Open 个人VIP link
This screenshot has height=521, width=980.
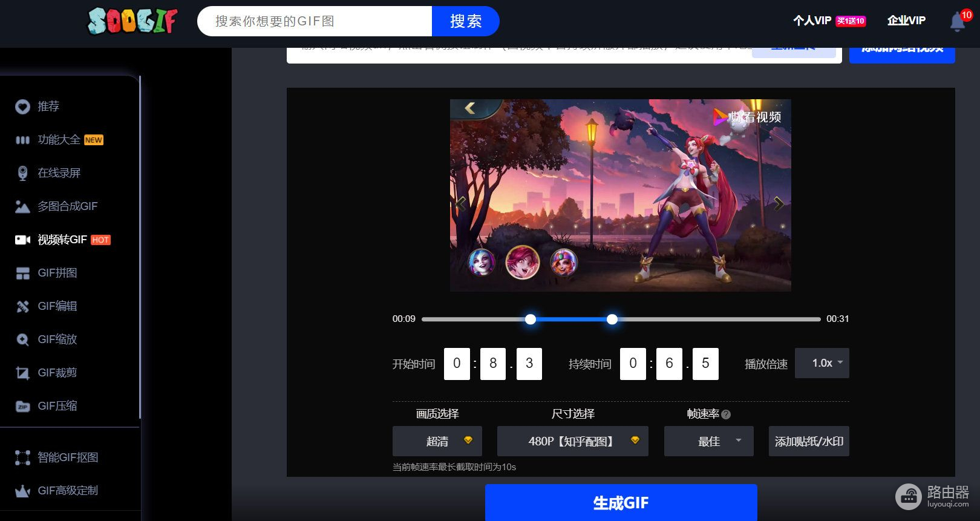pos(812,21)
